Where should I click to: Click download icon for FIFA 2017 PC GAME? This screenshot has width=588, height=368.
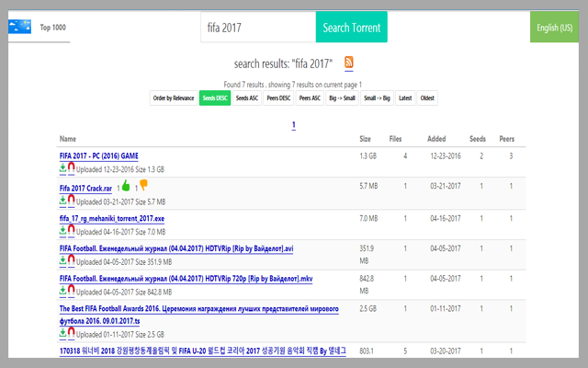tap(62, 168)
